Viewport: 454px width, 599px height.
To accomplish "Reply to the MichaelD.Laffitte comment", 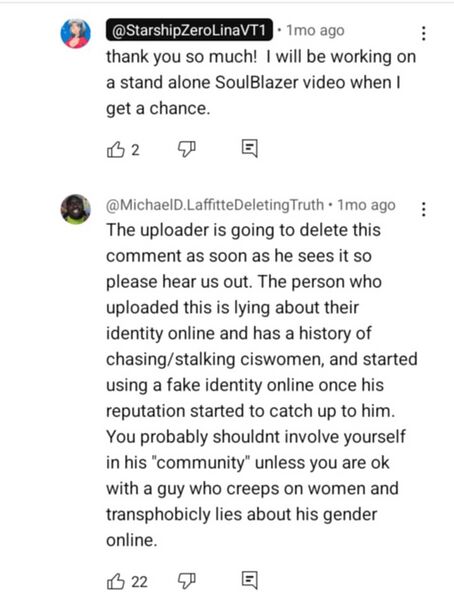I will [x=250, y=581].
